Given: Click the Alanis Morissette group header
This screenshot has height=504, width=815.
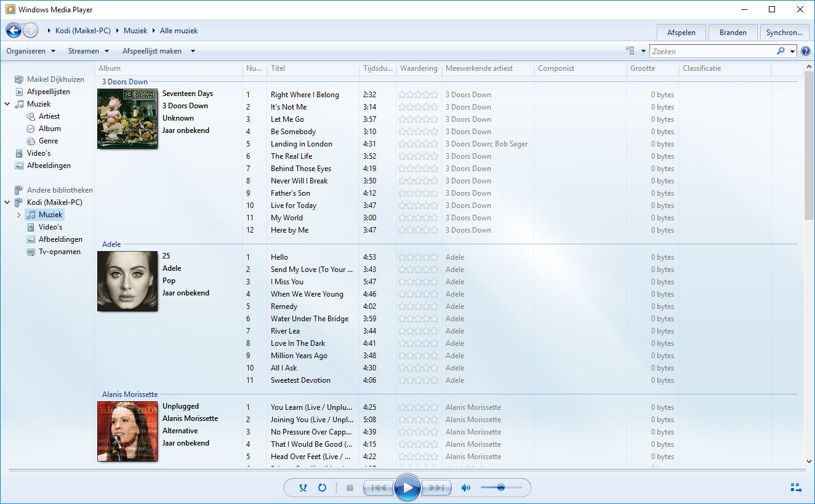Looking at the screenshot, I should pyautogui.click(x=130, y=394).
